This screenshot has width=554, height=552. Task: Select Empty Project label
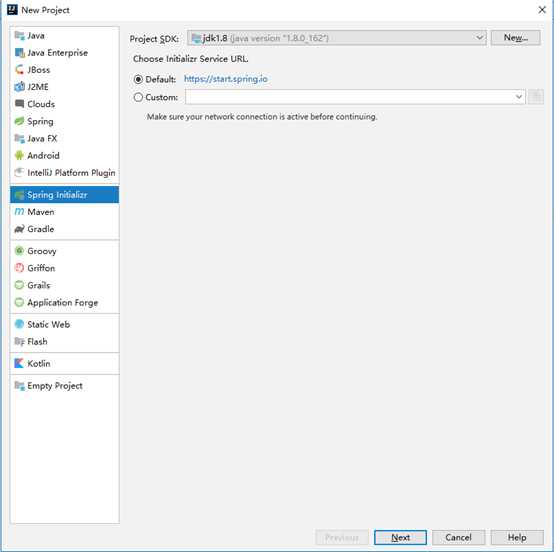click(55, 386)
